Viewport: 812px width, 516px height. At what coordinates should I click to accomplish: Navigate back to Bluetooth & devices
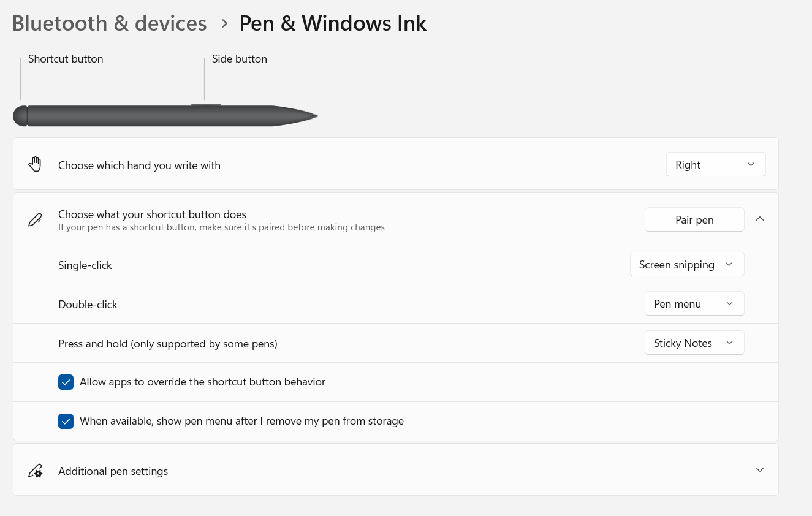coord(109,23)
